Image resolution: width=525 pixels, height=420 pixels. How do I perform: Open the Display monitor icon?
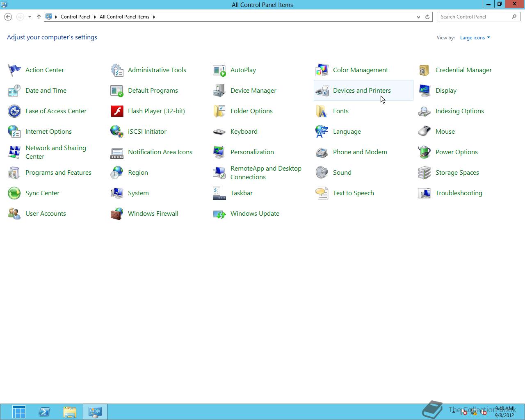point(425,91)
